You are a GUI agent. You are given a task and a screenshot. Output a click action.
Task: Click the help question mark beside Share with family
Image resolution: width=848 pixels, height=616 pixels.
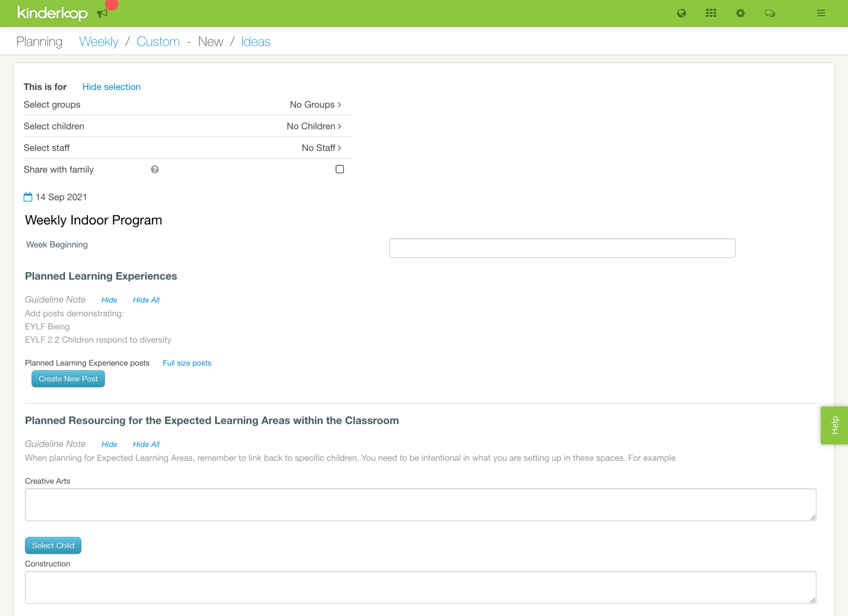tap(154, 169)
